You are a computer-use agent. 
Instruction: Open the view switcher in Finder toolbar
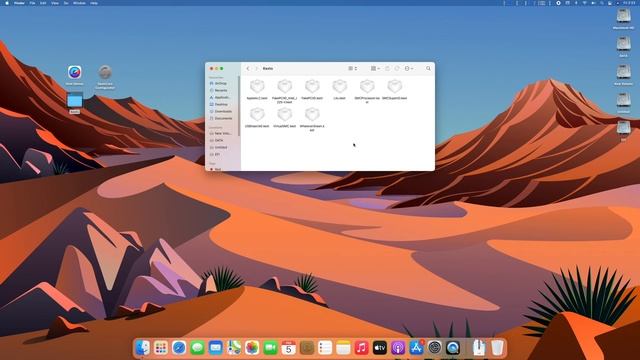[353, 69]
